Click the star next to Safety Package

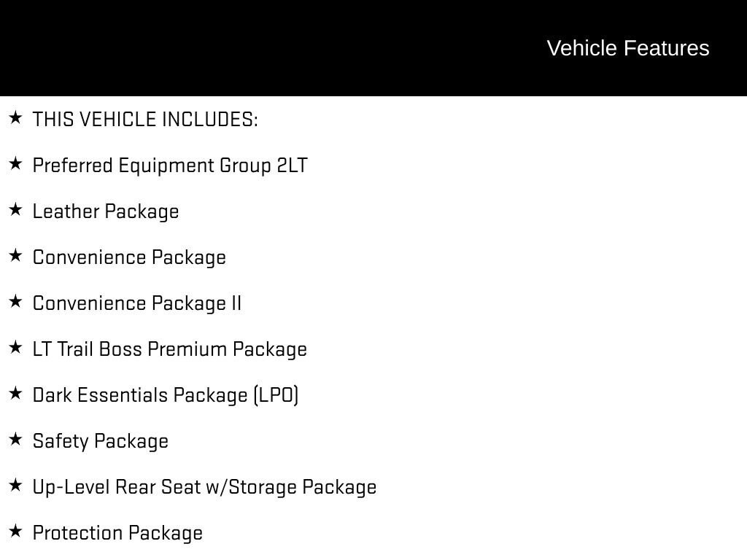coord(15,439)
